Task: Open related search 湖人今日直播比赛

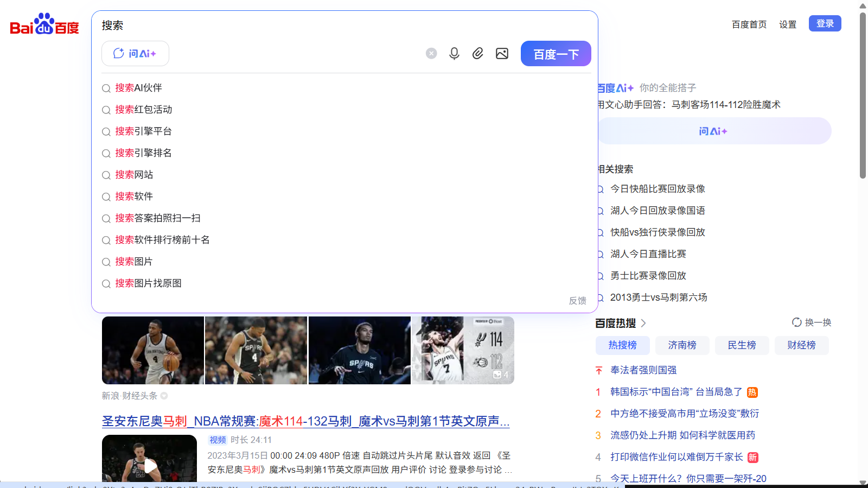Action: click(648, 254)
